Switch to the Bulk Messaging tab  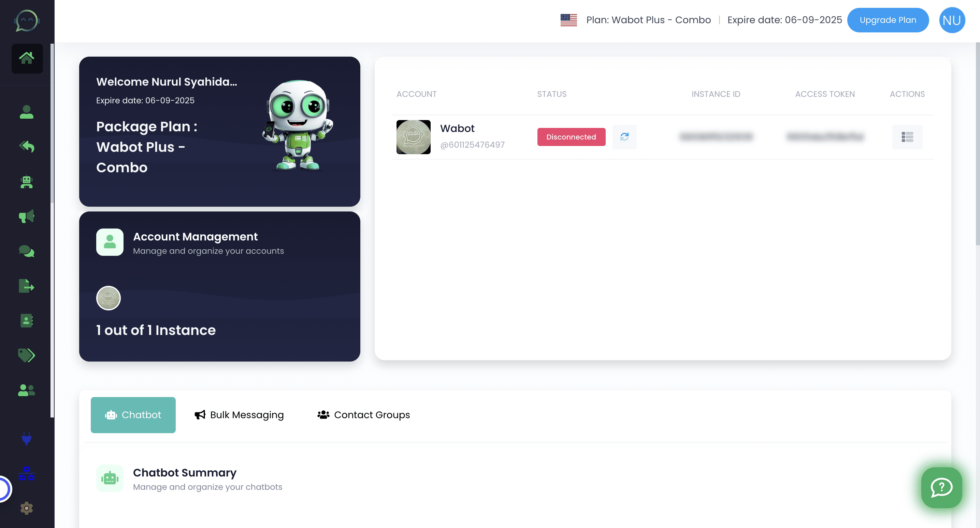239,415
